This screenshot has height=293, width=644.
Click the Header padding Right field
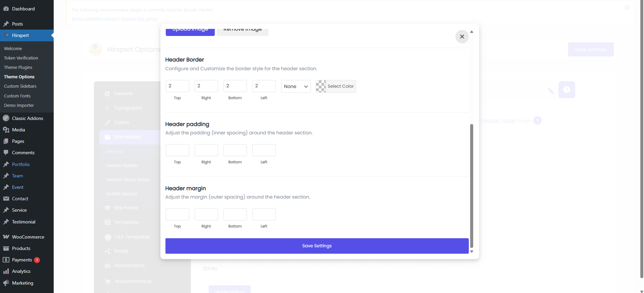pyautogui.click(x=206, y=150)
